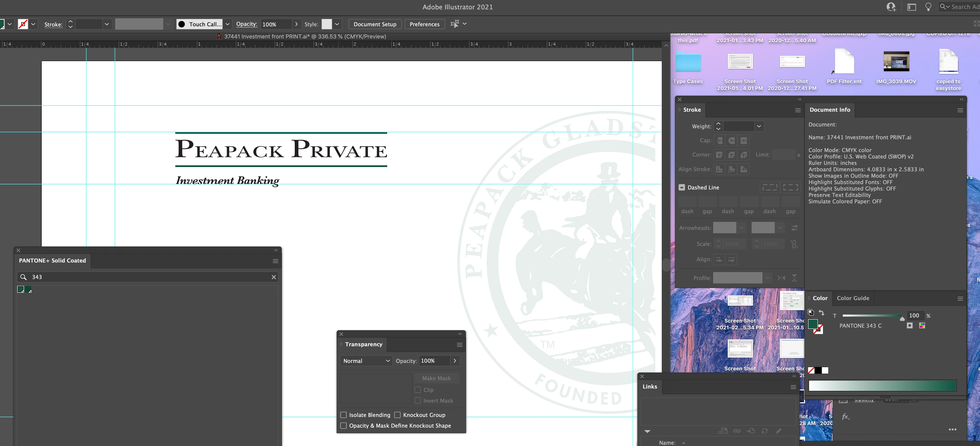This screenshot has height=446, width=980.
Task: Click the Preferences button
Action: pyautogui.click(x=424, y=24)
